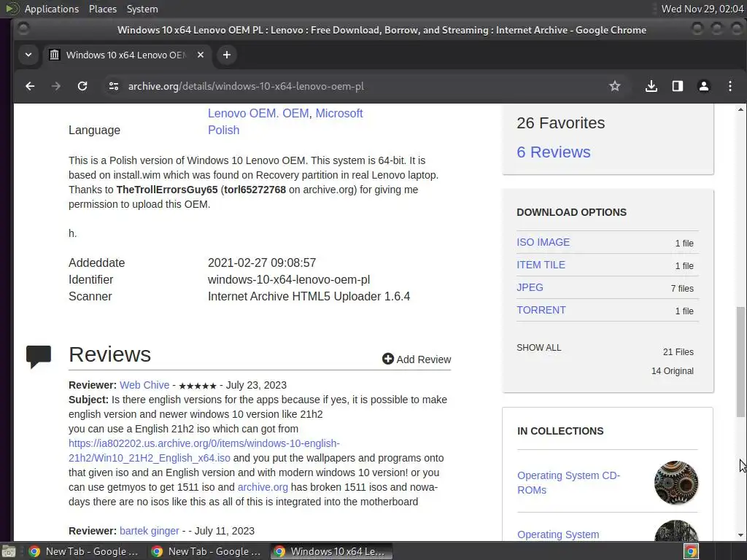The image size is (747, 560).
Task: Open the Applications menu
Action: pos(52,9)
